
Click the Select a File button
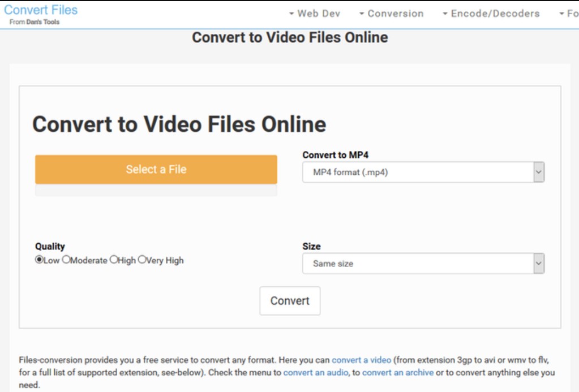coord(156,170)
